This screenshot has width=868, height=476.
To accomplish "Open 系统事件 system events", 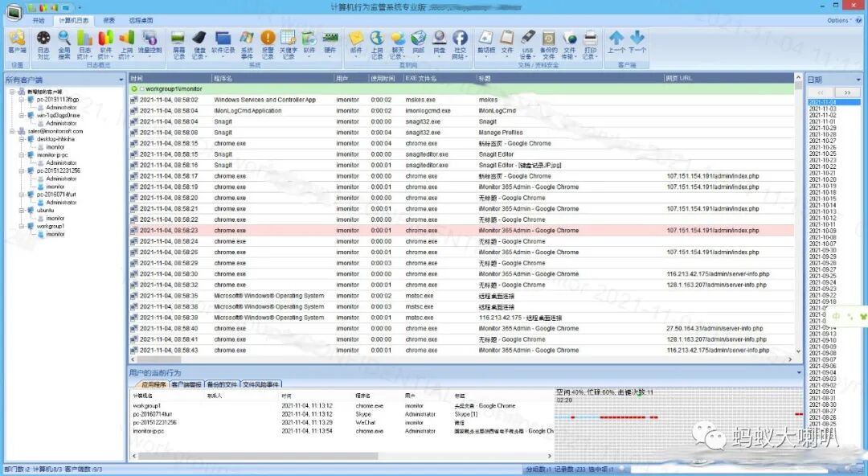I will click(247, 44).
